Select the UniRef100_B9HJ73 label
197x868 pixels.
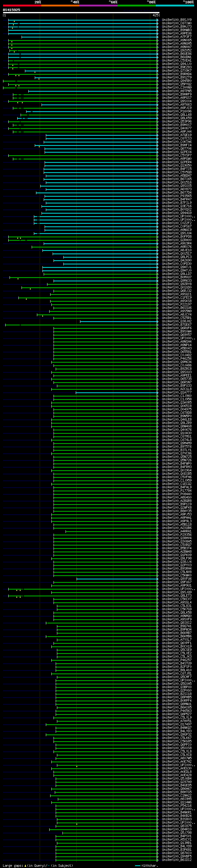[177, 26]
